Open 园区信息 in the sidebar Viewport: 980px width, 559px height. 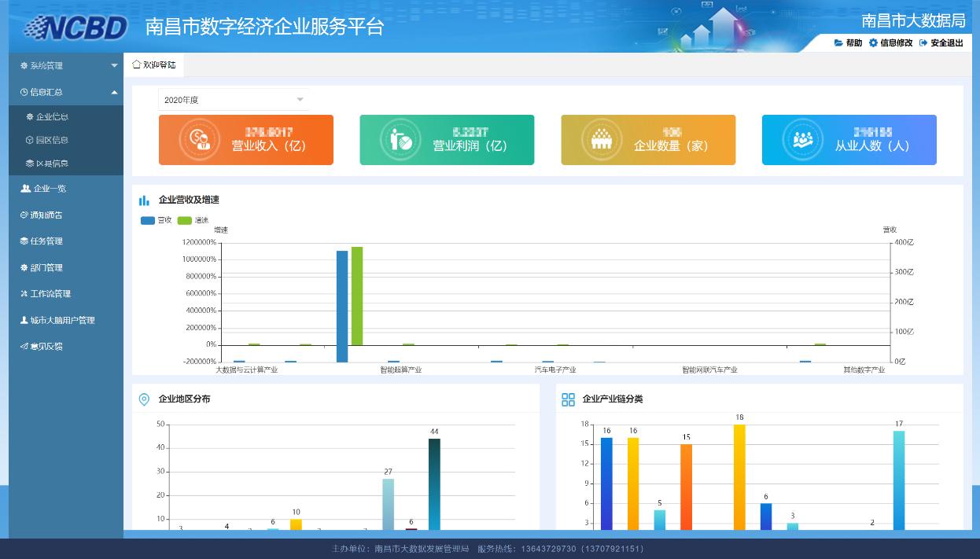click(x=52, y=140)
